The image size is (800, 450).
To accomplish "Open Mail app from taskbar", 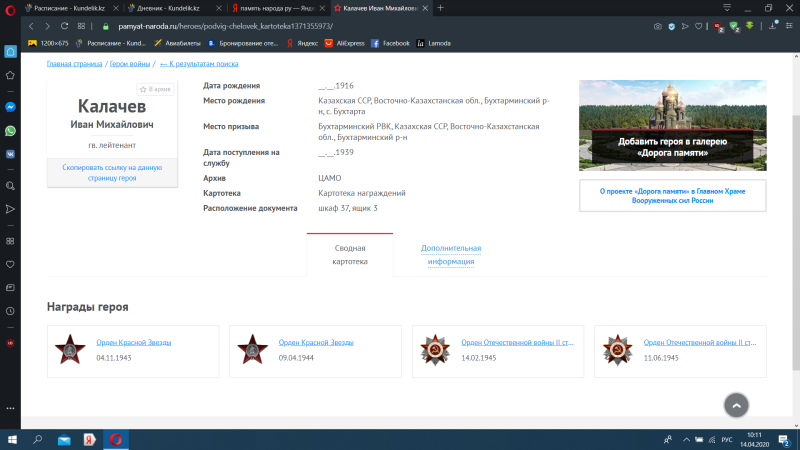I will (x=64, y=439).
